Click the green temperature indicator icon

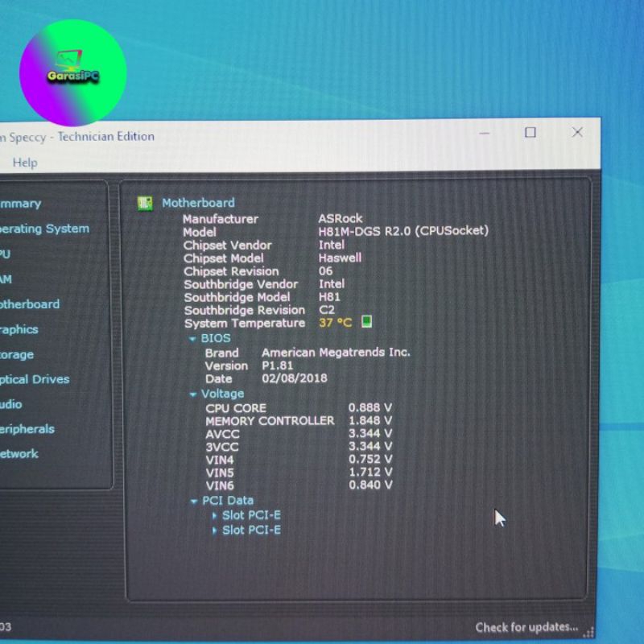366,321
